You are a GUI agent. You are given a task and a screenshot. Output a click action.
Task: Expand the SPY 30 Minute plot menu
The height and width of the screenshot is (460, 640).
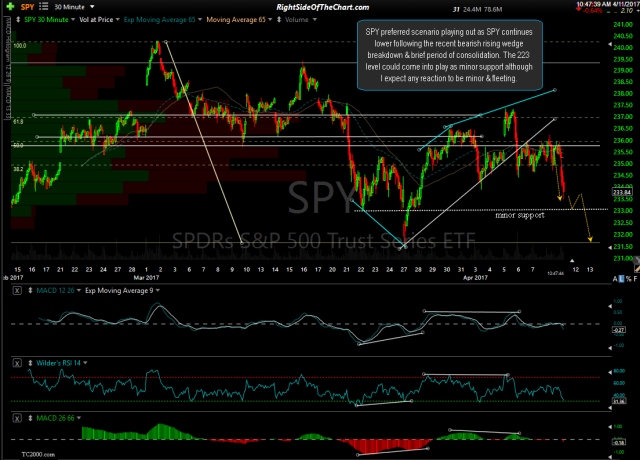point(73,20)
